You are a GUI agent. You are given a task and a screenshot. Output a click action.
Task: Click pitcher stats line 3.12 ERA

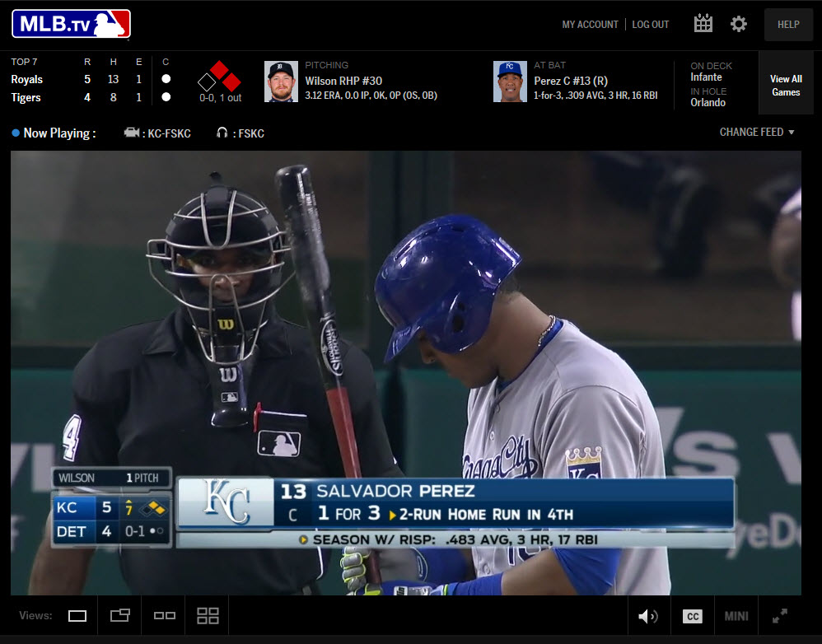pyautogui.click(x=371, y=96)
